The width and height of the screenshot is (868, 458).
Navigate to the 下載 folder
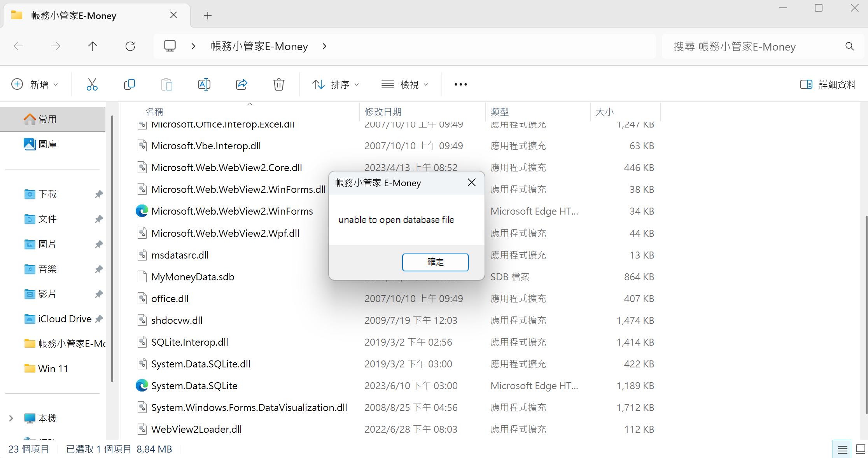(x=47, y=194)
